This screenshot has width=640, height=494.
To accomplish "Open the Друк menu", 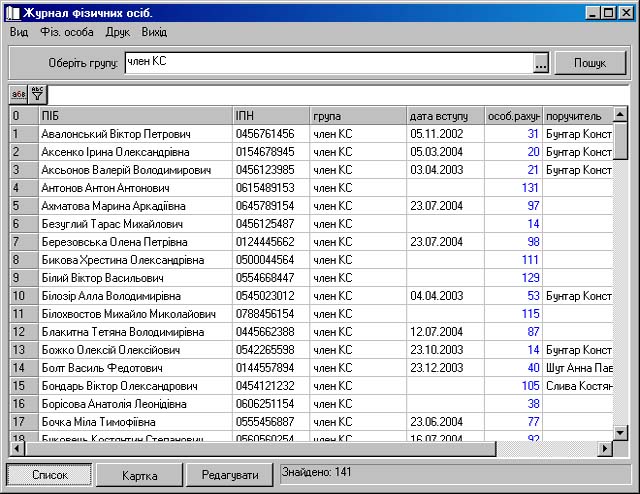I will tap(118, 32).
